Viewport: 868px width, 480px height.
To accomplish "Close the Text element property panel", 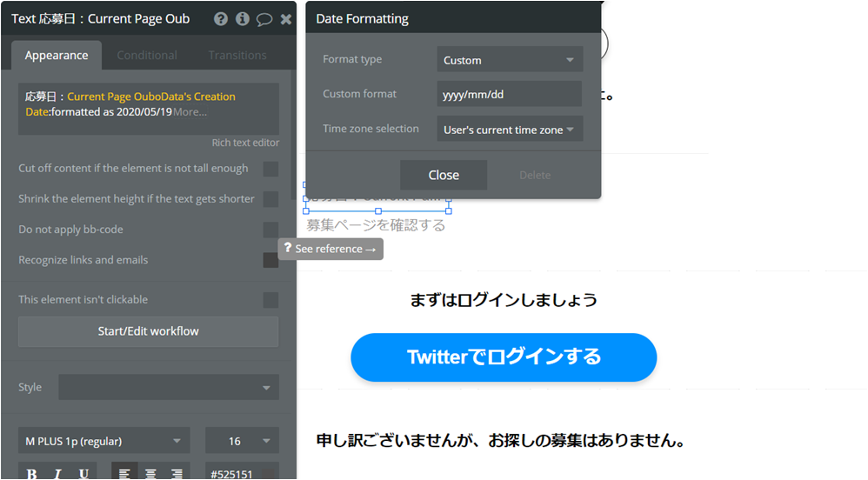I will click(285, 19).
